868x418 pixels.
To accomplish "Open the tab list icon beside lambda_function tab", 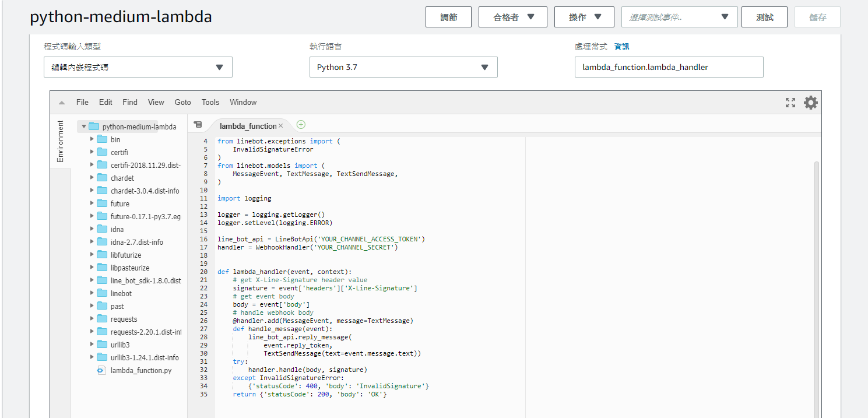I will (x=198, y=125).
